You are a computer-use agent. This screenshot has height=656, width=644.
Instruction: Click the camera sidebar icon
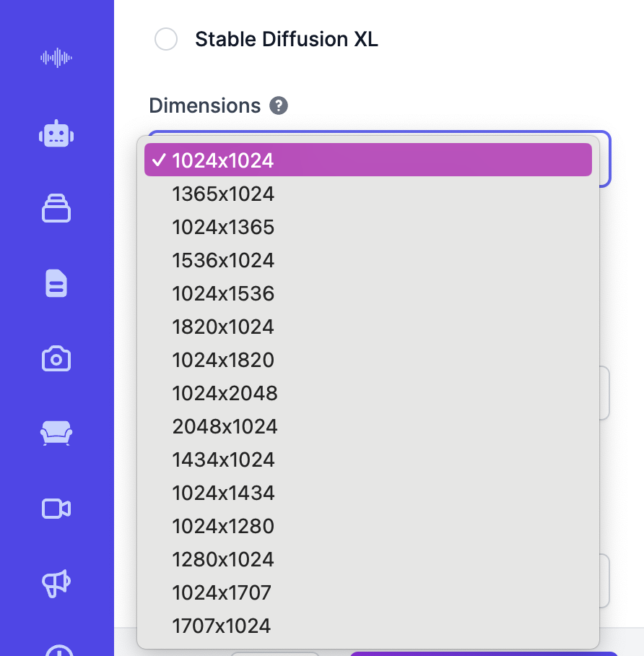(56, 358)
